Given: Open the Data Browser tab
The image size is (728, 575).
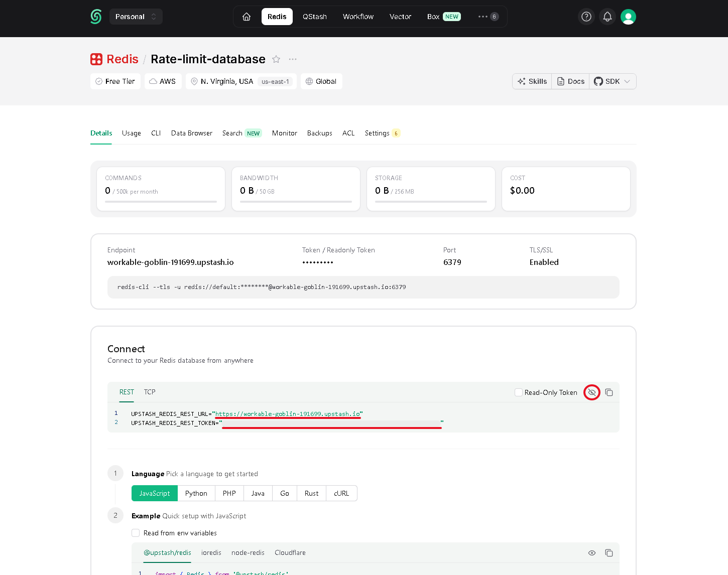Looking at the screenshot, I should [192, 133].
